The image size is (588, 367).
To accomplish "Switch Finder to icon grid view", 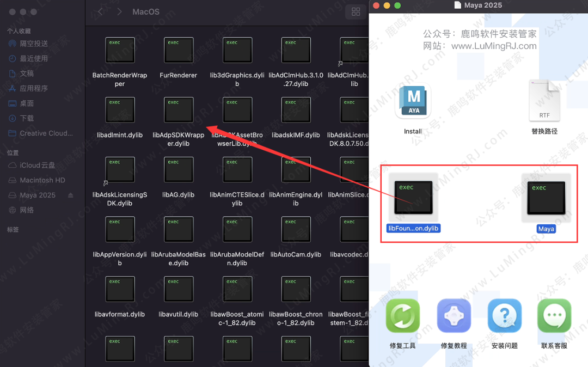I will (356, 12).
